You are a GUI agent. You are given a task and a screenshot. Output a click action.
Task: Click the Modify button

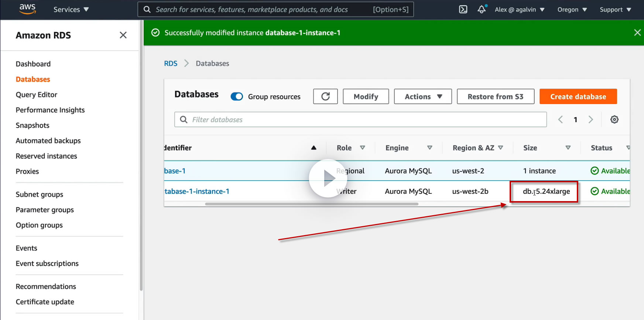click(366, 96)
